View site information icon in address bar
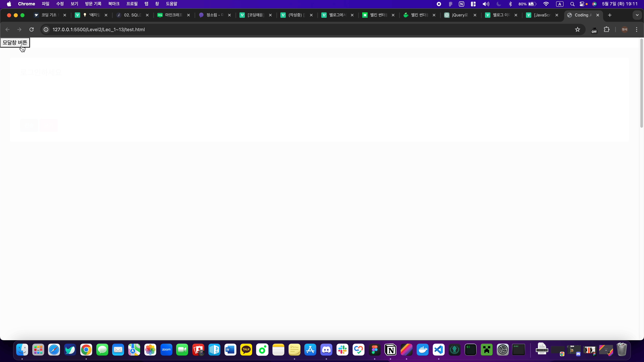Viewport: 644px width, 362px height. point(46,29)
